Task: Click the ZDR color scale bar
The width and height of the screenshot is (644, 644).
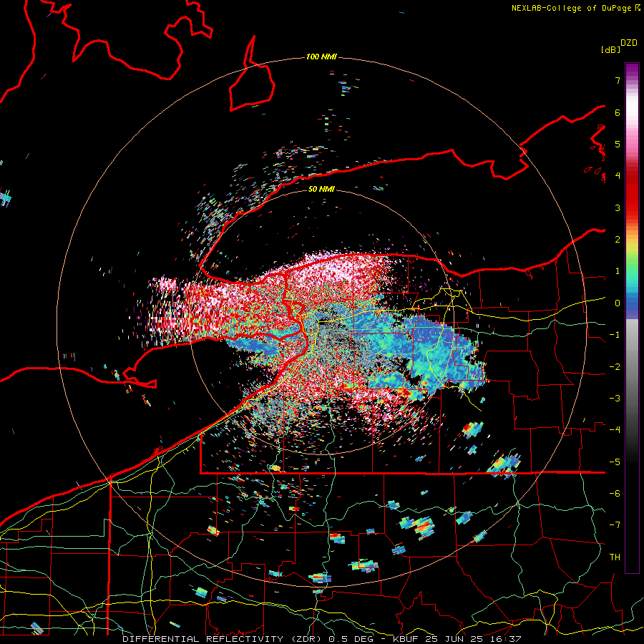Action: (632, 318)
